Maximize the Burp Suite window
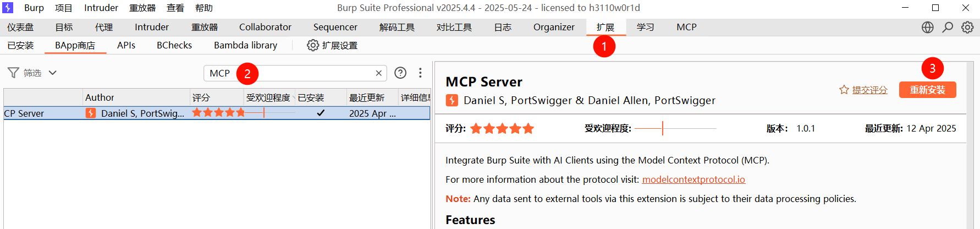 tap(935, 8)
